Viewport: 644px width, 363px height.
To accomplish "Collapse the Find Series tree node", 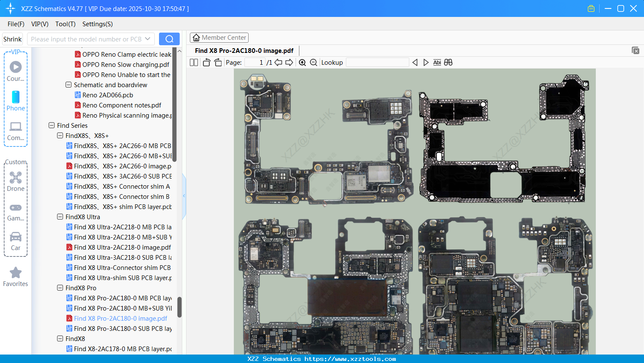I will [52, 126].
